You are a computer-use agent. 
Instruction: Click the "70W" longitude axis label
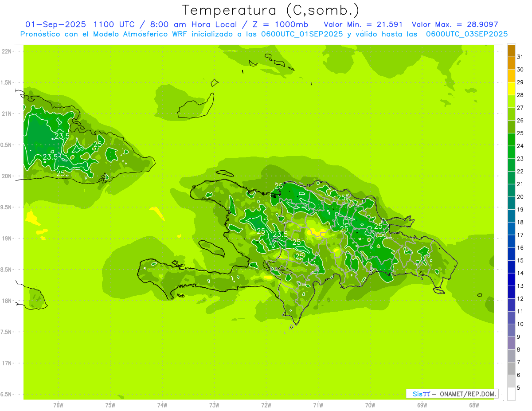tap(370, 405)
